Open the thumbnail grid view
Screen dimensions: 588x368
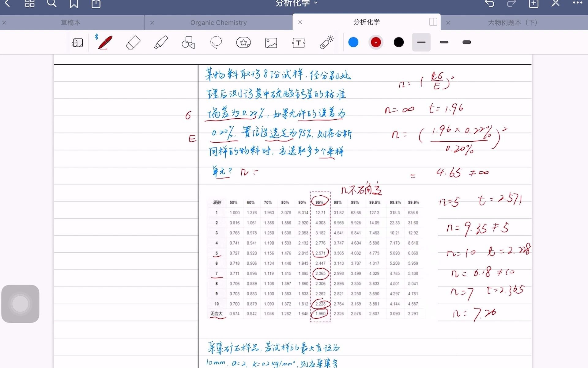(x=30, y=3)
